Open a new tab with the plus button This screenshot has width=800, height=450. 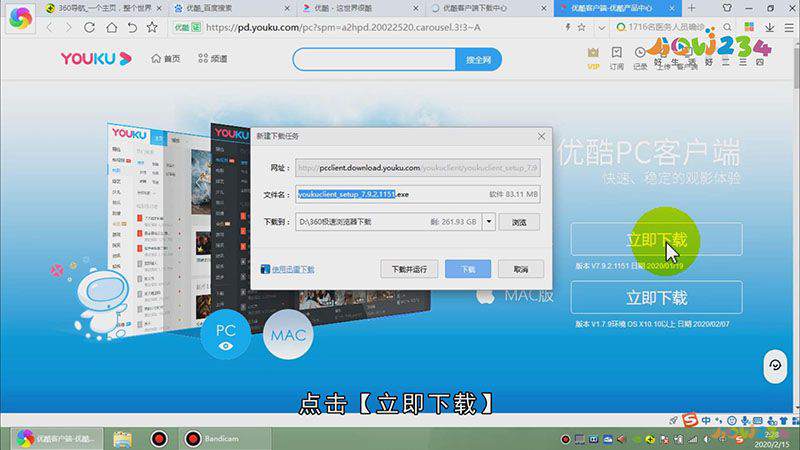tap(691, 8)
